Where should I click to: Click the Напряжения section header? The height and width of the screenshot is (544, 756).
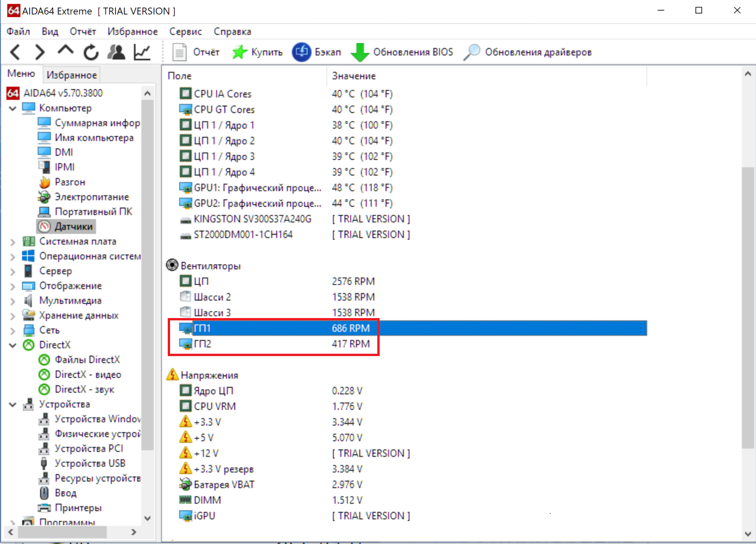(202, 375)
